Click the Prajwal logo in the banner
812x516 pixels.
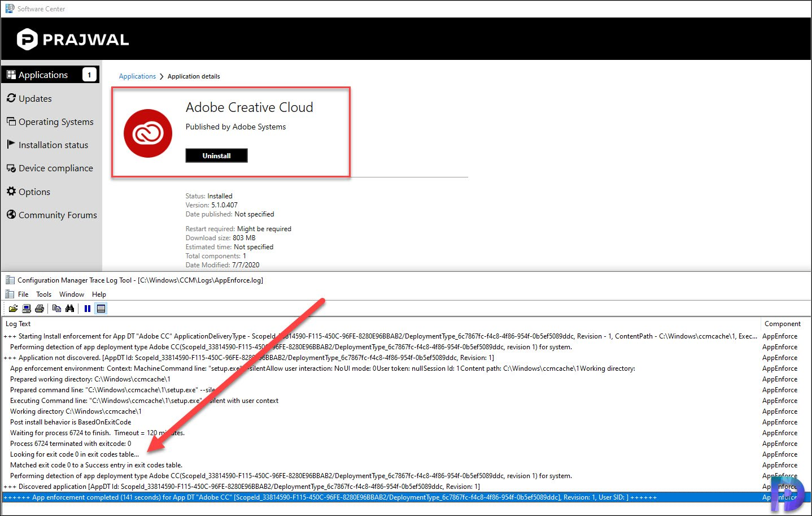click(x=73, y=40)
